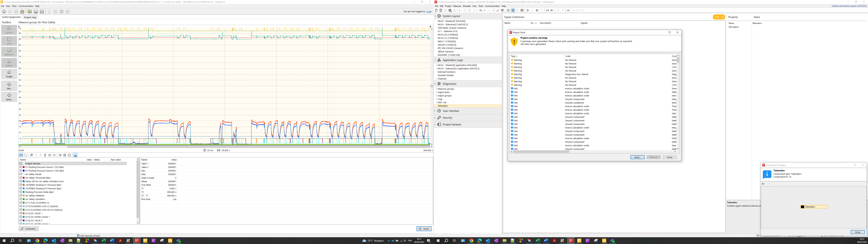Collapse the Application Logic section

pos(435,60)
